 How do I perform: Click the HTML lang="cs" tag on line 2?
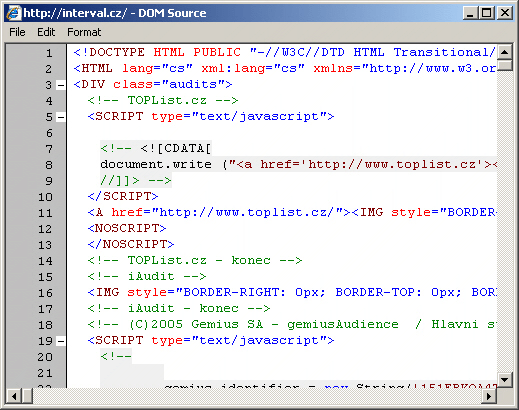285,68
